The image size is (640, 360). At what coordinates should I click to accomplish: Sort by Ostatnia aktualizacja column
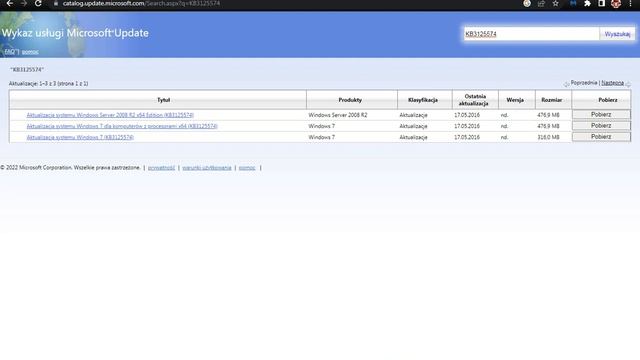pos(474,100)
